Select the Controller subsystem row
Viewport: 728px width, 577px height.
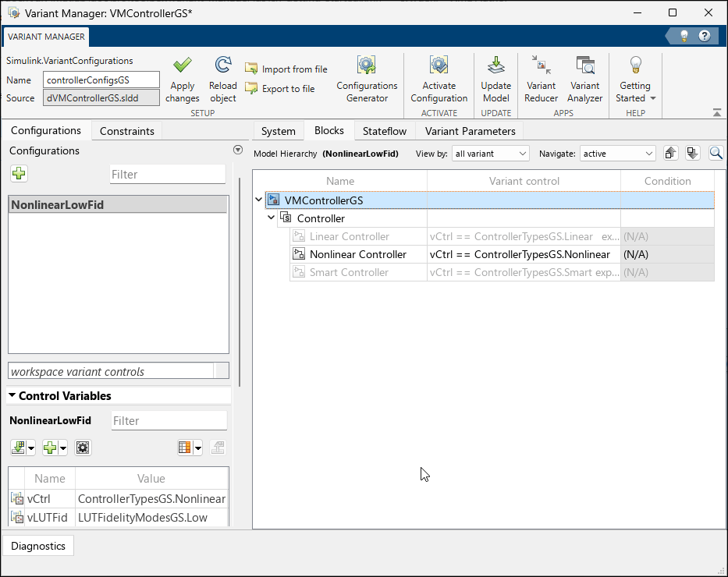pyautogui.click(x=495, y=218)
